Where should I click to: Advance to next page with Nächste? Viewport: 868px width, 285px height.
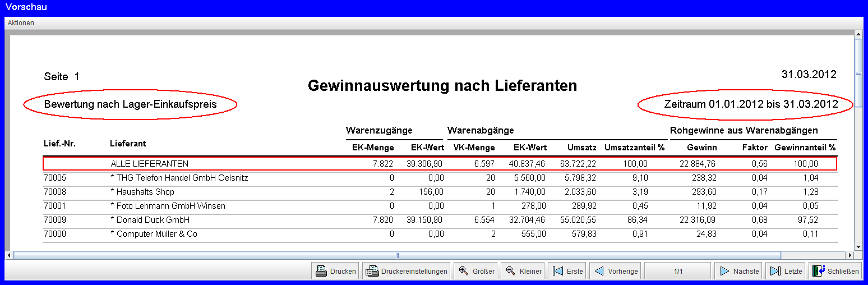click(x=738, y=271)
